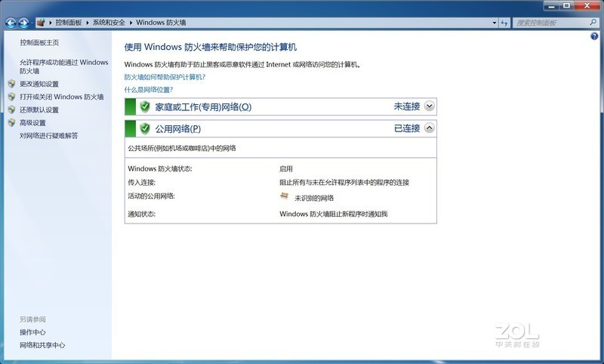Expand the 家庭或工作(专用)网络 section chevron
Image resolution: width=604 pixels, height=364 pixels.
tap(429, 106)
